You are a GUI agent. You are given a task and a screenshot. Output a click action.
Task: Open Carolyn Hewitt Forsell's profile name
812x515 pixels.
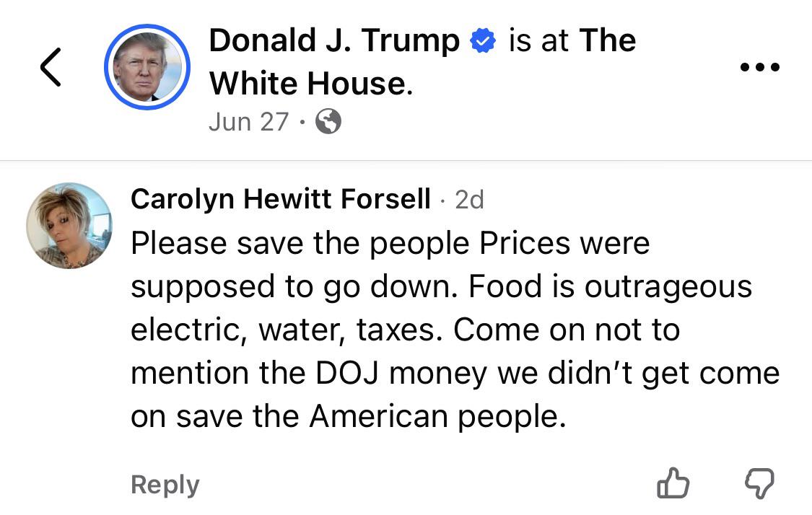coord(280,199)
